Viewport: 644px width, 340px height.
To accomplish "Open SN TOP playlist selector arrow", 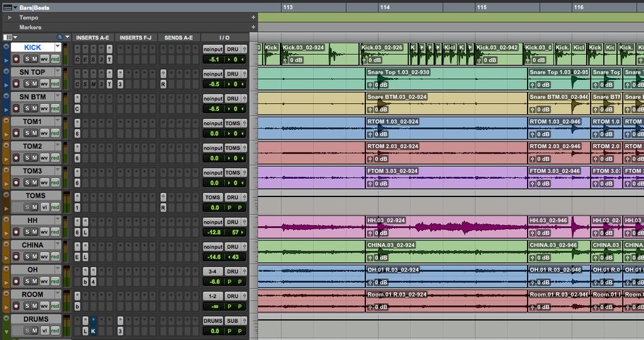I will [57, 72].
